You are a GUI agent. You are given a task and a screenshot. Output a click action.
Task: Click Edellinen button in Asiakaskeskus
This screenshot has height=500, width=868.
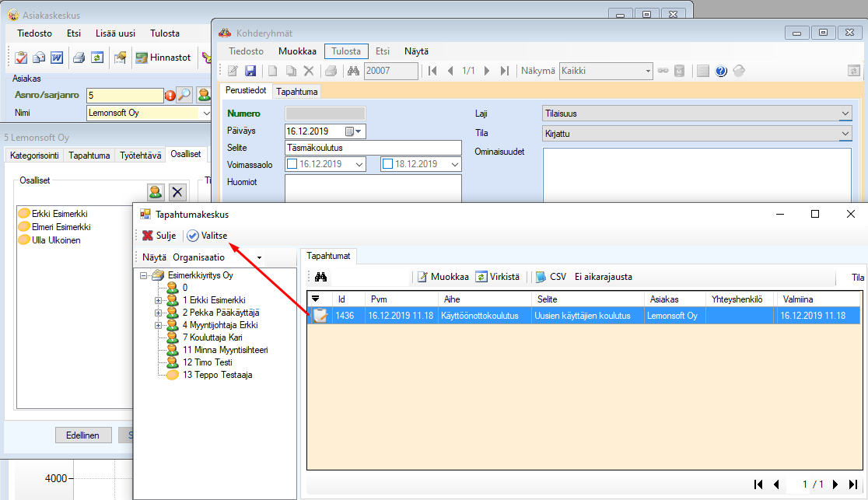point(83,435)
